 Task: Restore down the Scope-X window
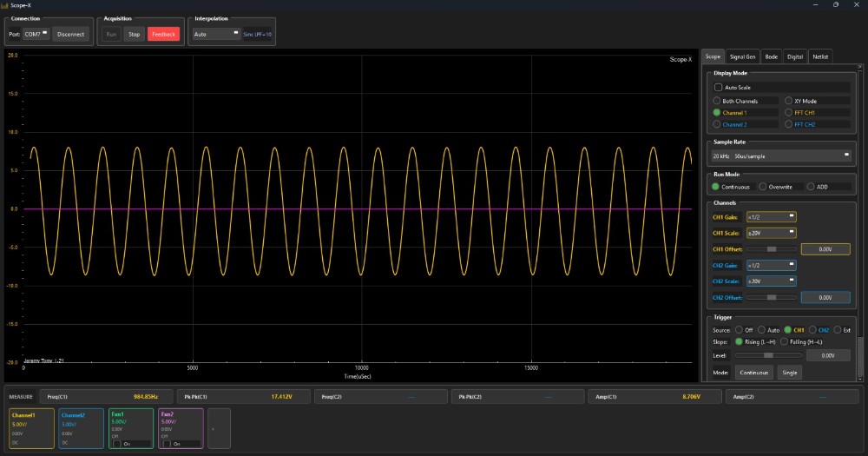836,5
